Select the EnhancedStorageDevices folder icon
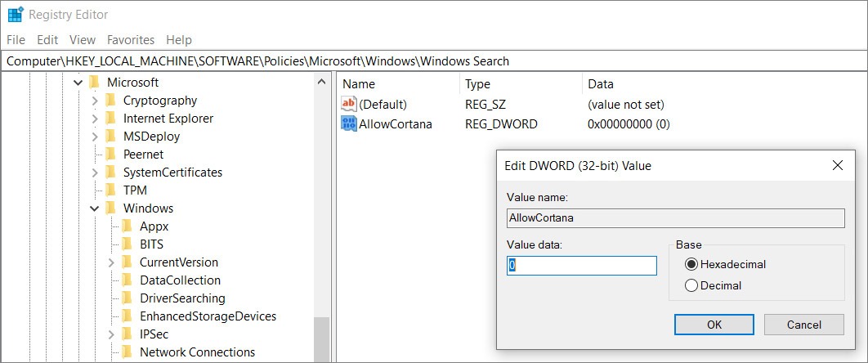The width and height of the screenshot is (868, 363). 127,316
